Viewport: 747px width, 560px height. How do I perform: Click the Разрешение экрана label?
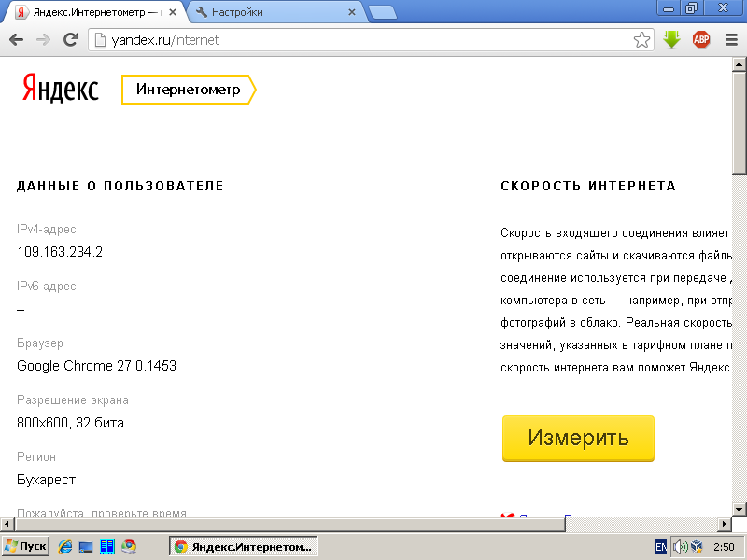(73, 400)
